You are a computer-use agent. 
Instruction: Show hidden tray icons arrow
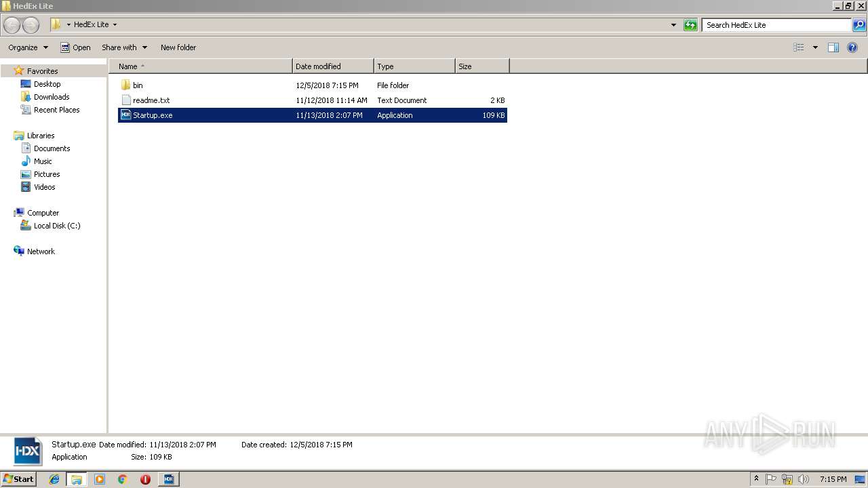click(756, 479)
